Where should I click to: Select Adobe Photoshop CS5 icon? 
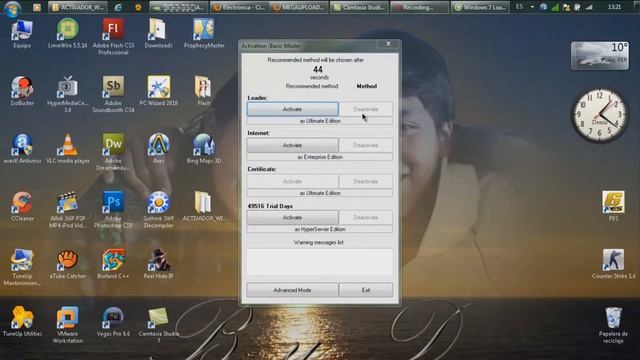tap(113, 209)
